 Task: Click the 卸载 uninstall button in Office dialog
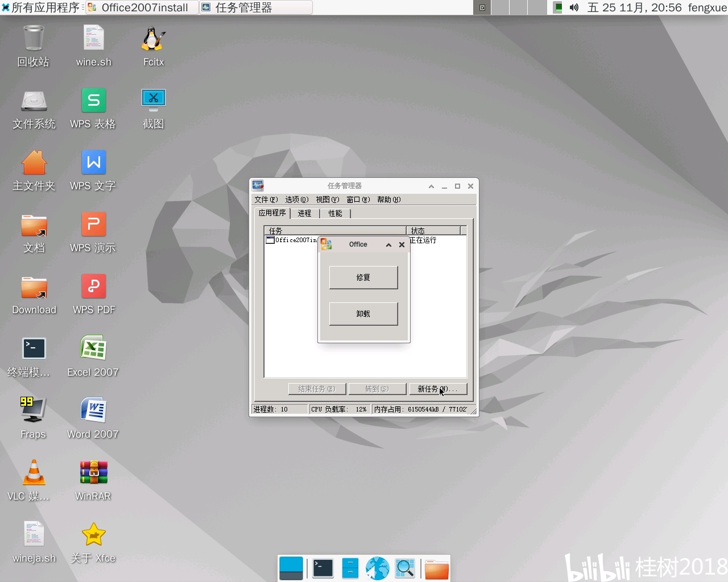363,314
